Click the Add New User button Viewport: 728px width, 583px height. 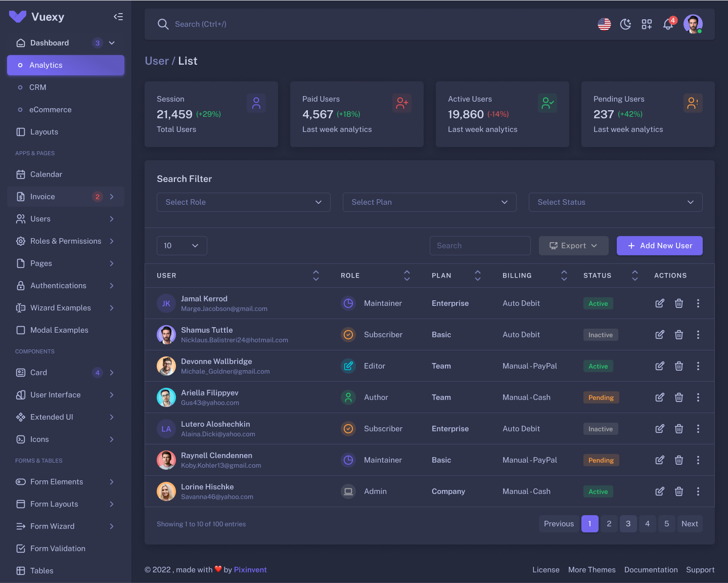click(659, 245)
